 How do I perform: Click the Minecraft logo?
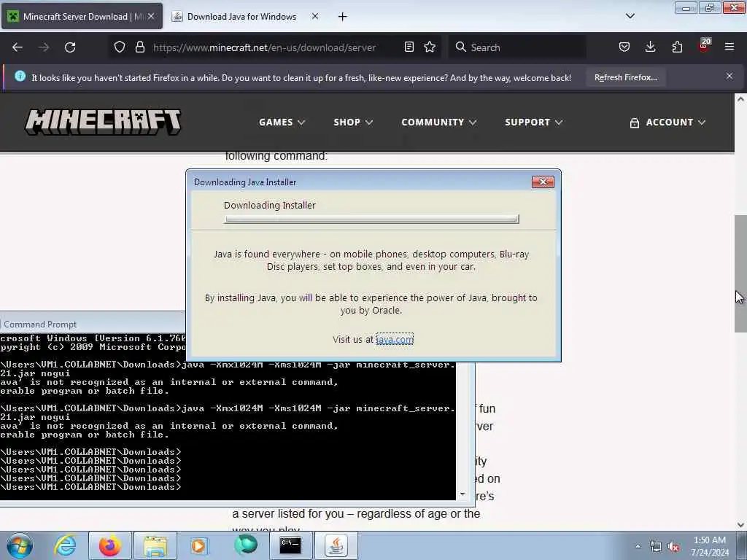pyautogui.click(x=103, y=122)
